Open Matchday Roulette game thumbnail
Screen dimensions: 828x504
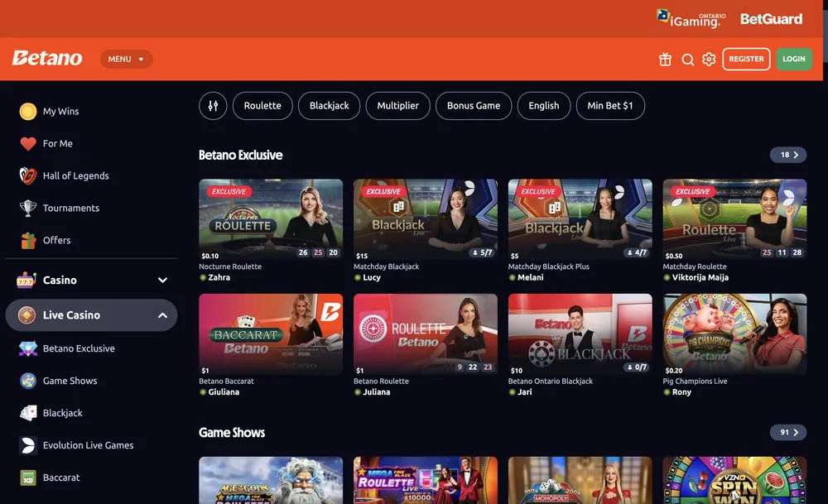(734, 219)
